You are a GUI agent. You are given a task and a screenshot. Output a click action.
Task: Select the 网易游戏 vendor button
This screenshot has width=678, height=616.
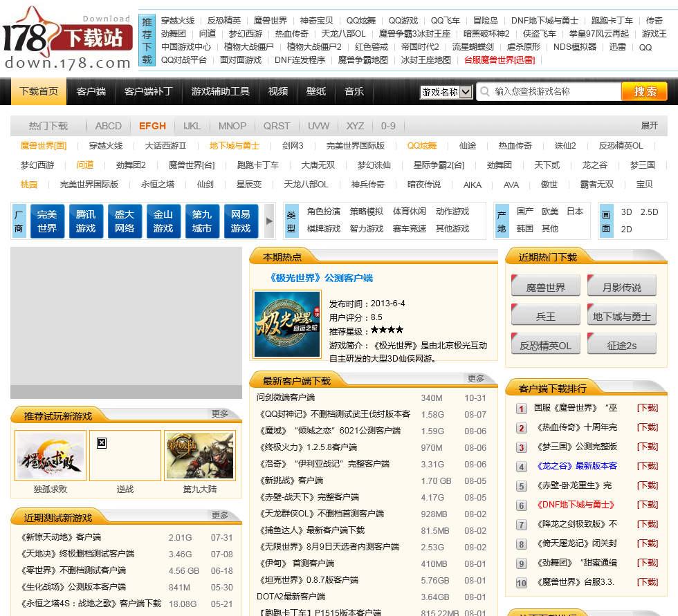tap(241, 221)
